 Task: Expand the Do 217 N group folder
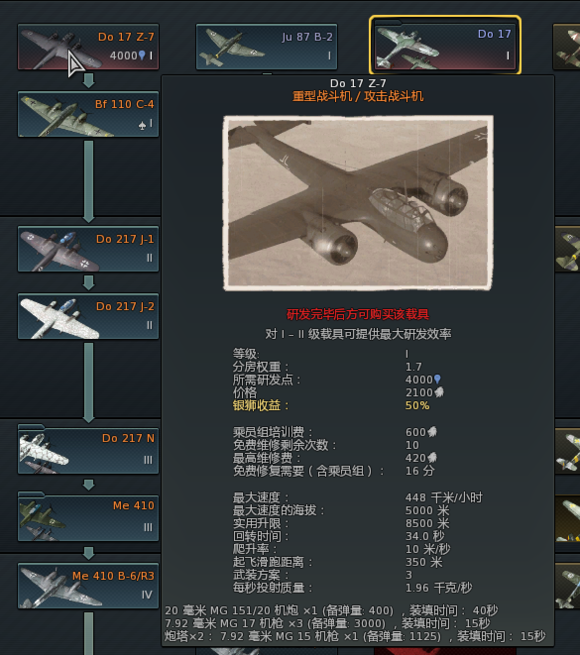pyautogui.click(x=88, y=449)
